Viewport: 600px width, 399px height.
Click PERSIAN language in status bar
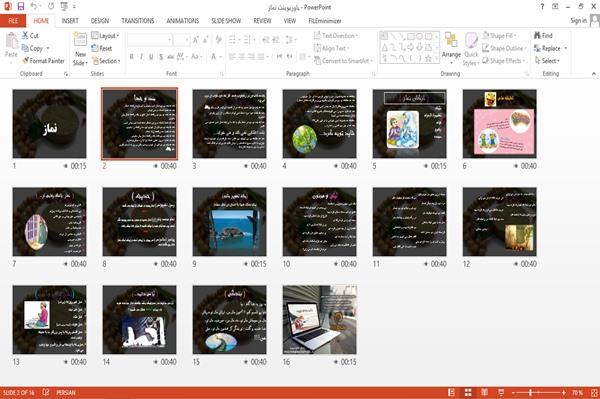66,392
